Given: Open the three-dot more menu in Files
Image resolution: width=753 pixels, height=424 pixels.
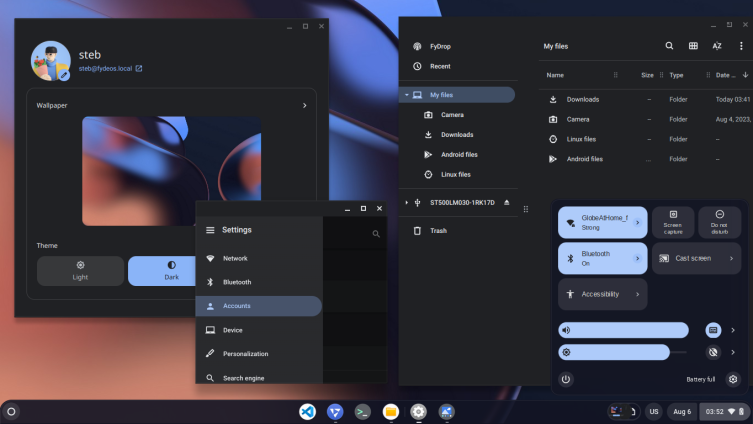Looking at the screenshot, I should click(x=741, y=46).
